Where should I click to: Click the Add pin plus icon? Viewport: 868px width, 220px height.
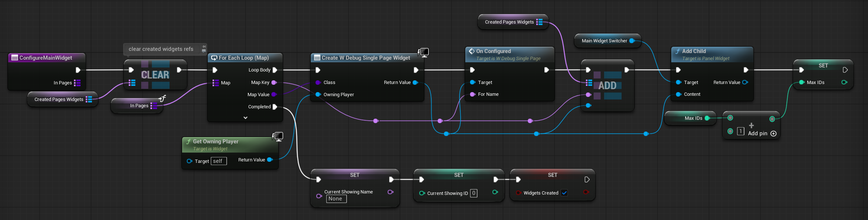[x=773, y=133]
